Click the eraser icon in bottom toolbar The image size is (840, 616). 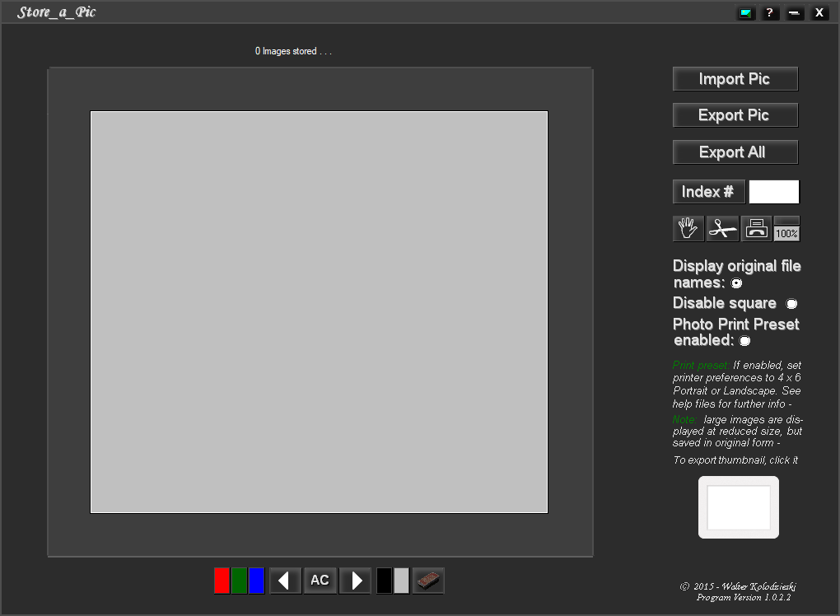click(x=428, y=581)
